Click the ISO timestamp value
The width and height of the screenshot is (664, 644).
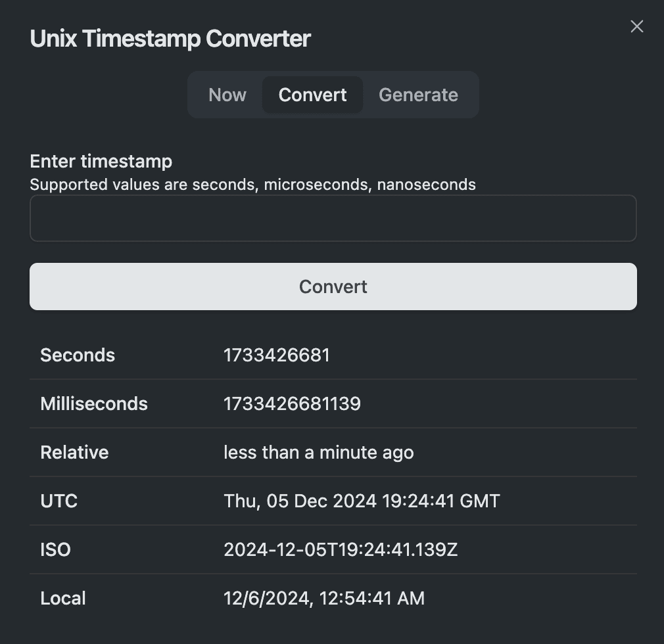[341, 549]
